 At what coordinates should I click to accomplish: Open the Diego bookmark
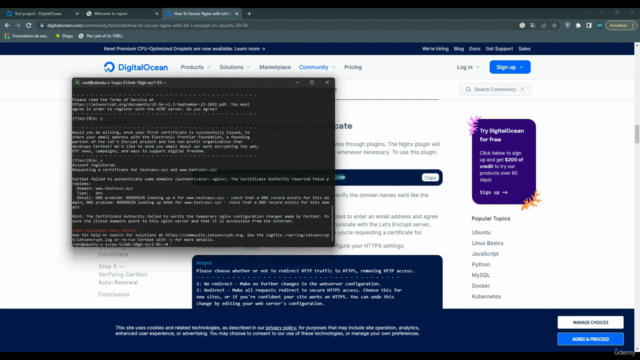(x=64, y=36)
